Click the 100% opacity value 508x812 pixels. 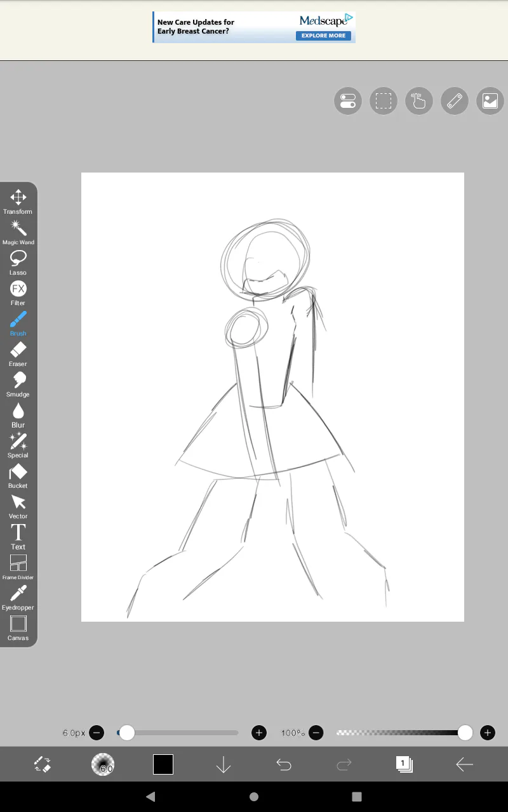tap(293, 733)
